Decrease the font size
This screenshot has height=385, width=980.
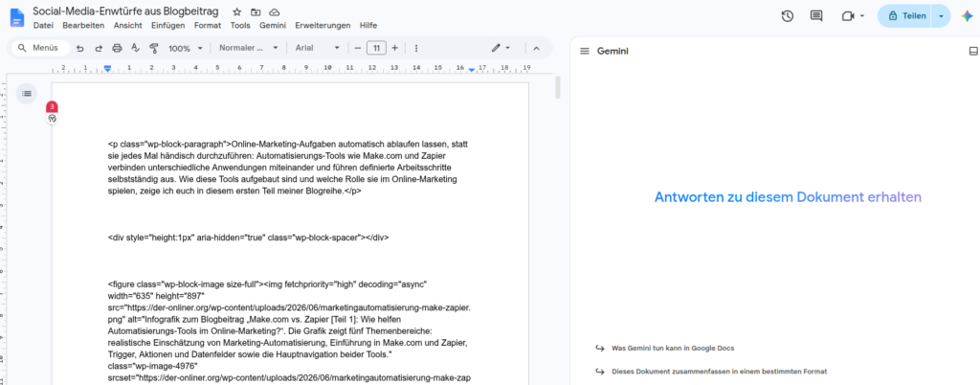(358, 48)
